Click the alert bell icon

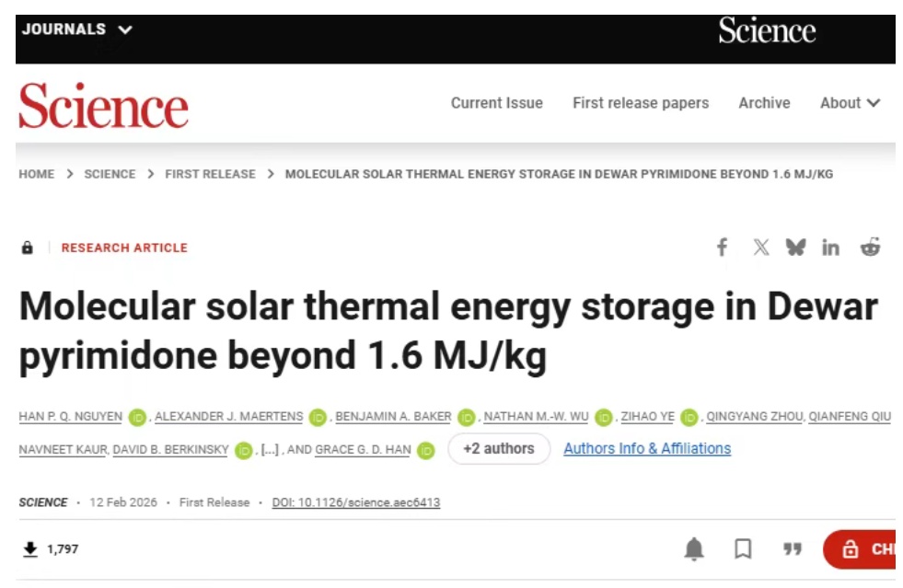(694, 549)
